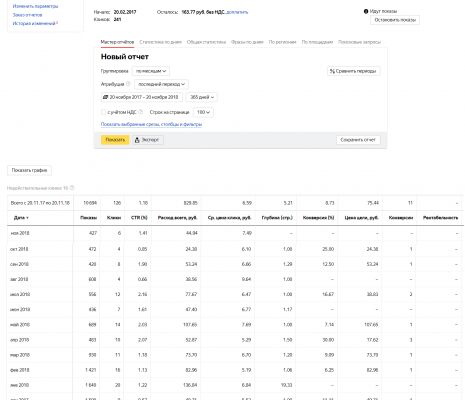This screenshot has height=400, width=465.
Task: Click the Новый отчет heading
Action: (125, 57)
